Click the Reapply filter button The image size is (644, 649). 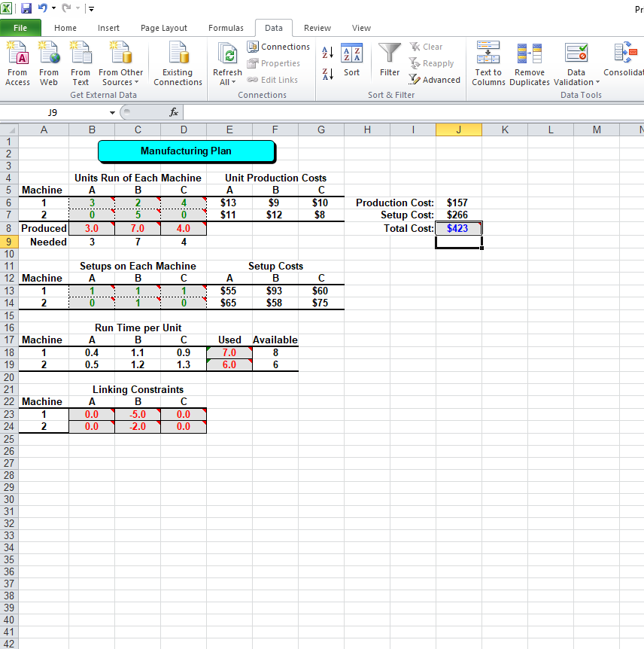click(431, 63)
